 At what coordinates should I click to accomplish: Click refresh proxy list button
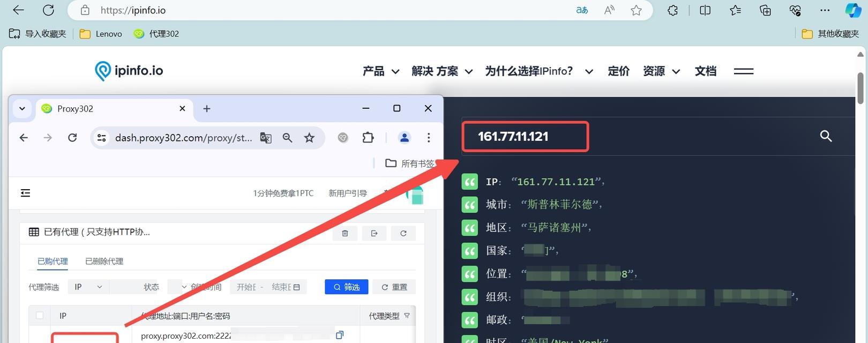point(403,233)
